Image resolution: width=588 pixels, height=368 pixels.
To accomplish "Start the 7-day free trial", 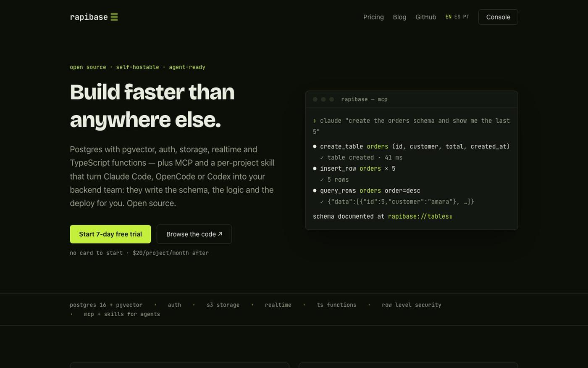I will (x=110, y=234).
